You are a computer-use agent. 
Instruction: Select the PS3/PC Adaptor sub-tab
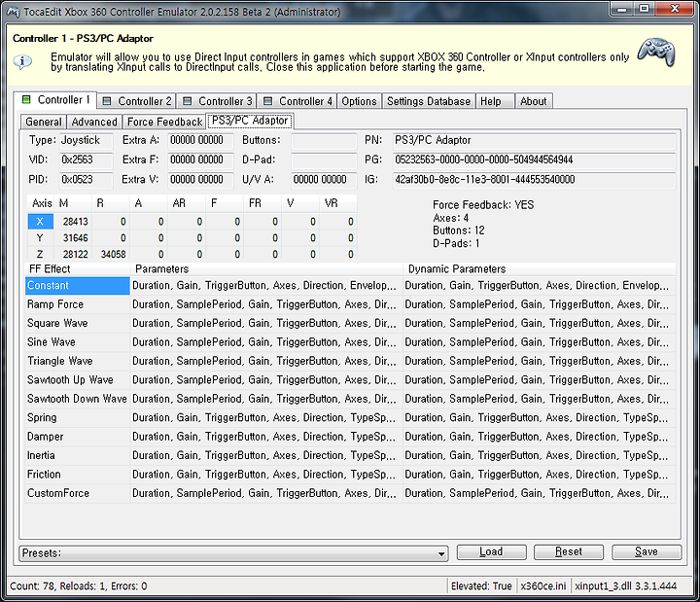pyautogui.click(x=250, y=121)
